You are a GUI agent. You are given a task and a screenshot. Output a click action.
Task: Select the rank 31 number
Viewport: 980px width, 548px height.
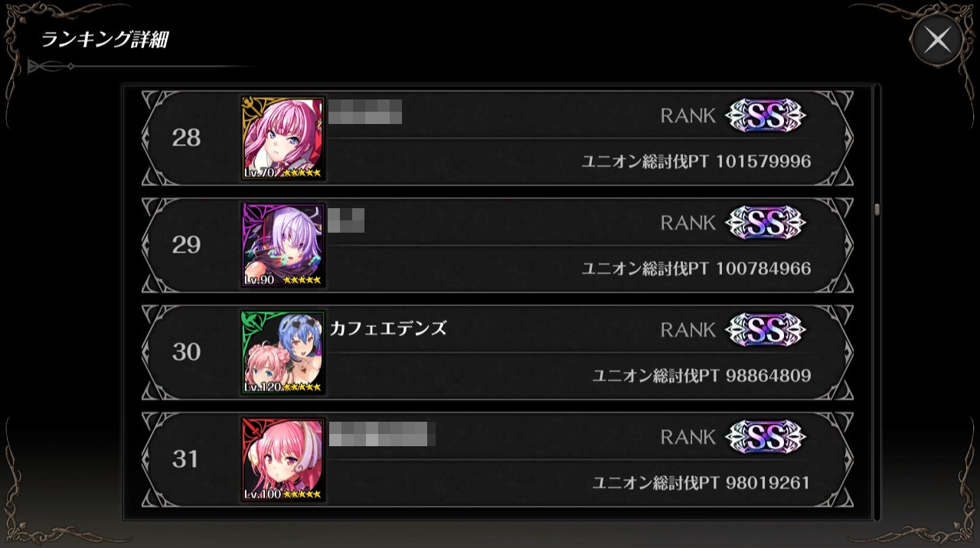186,459
